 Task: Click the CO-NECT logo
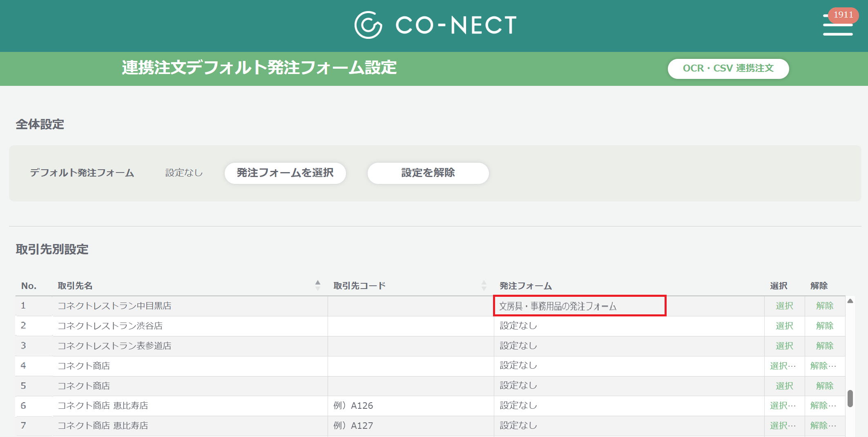click(435, 25)
